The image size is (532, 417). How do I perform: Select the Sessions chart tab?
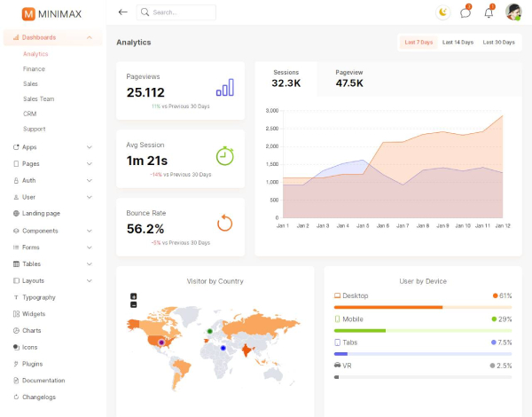click(286, 78)
